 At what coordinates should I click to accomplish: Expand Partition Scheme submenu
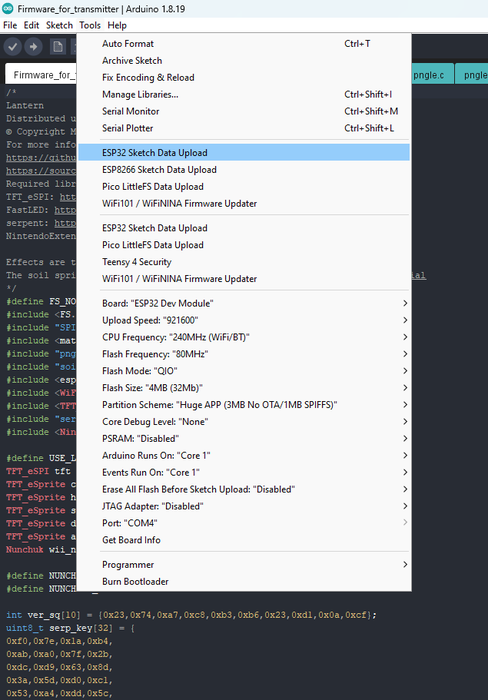(244, 405)
